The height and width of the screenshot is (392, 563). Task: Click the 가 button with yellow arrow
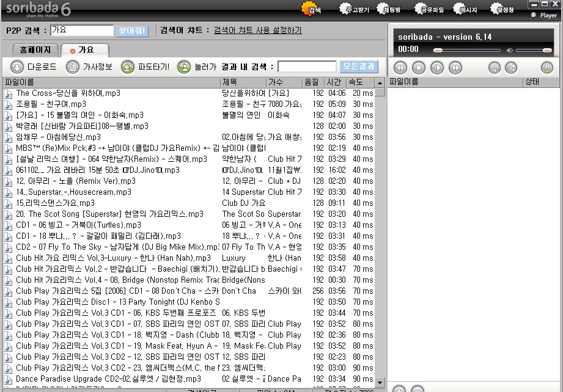point(547,67)
